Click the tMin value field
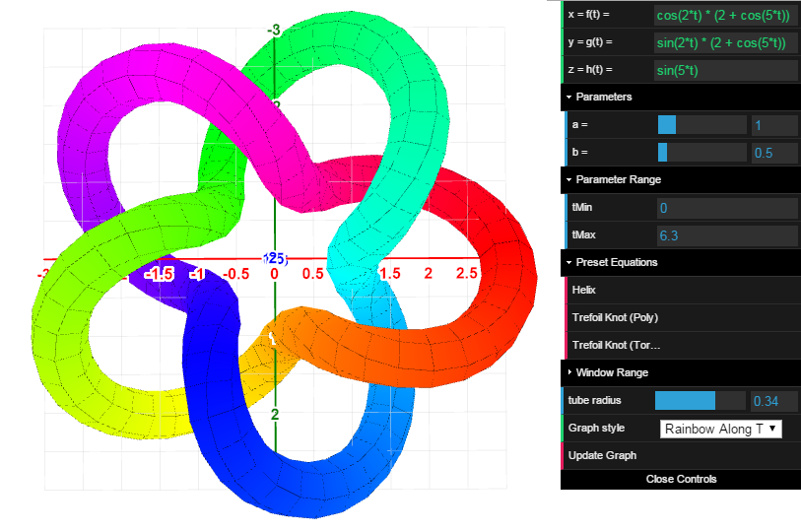Image resolution: width=801 pixels, height=532 pixels. tap(725, 209)
